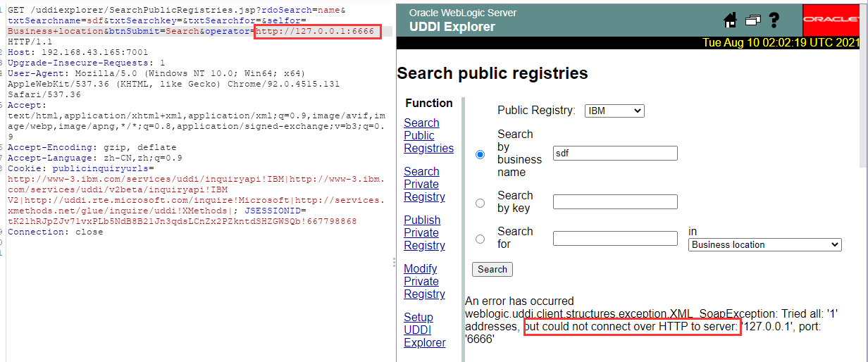Open Business location dropdown
Screen dimensions: 868x362
pos(764,244)
